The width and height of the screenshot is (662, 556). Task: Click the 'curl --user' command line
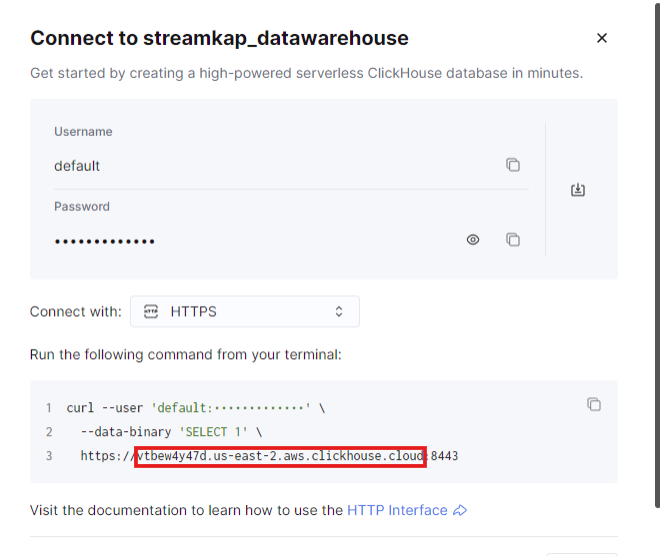point(195,408)
